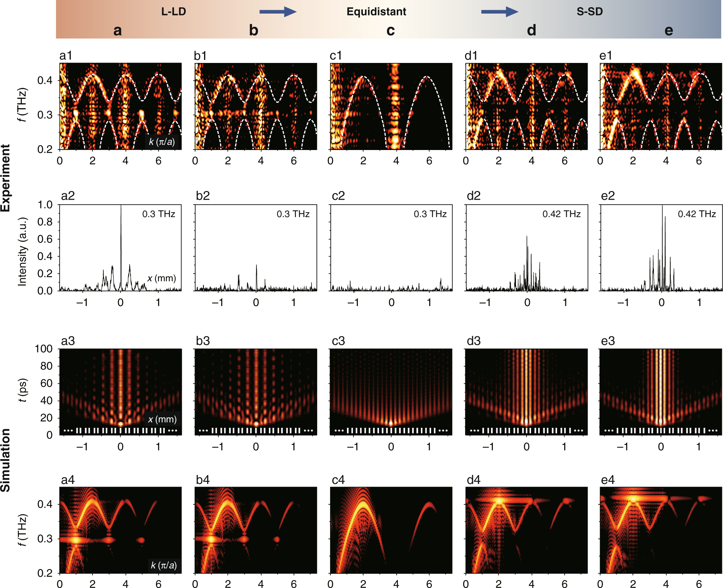This screenshot has height=588, width=723.
Task: Click the 100 tick on t (ps) axis
Action: tap(43, 348)
